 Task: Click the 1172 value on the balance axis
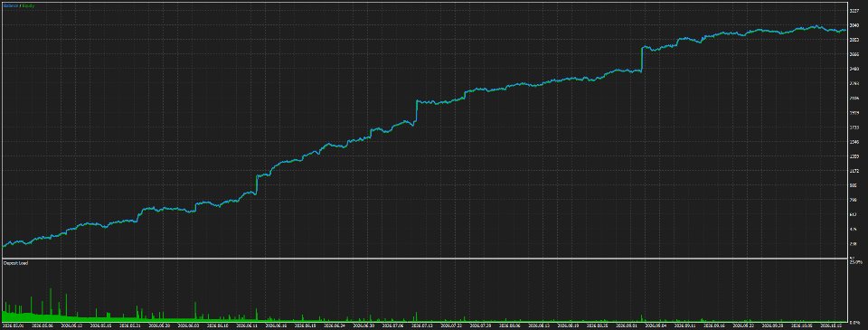pyautogui.click(x=854, y=171)
